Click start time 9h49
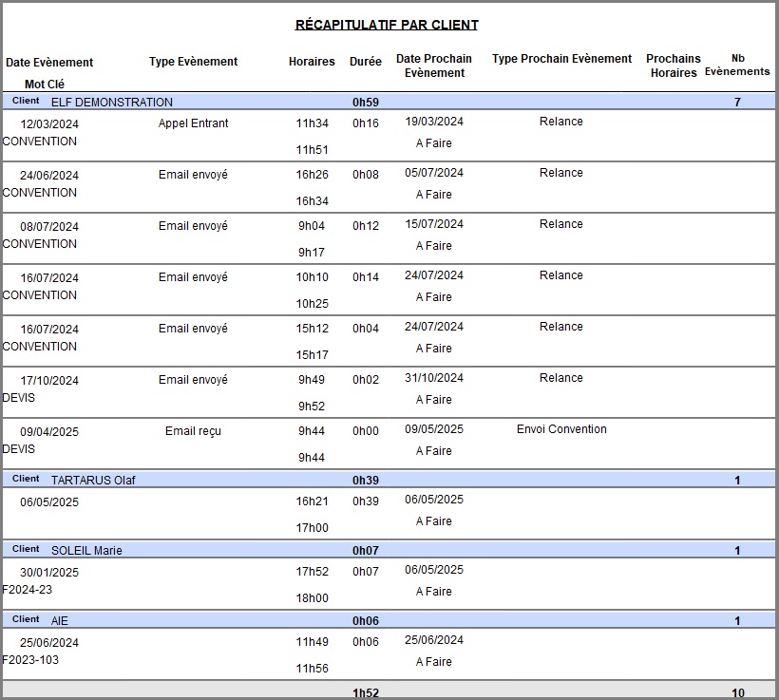 coord(312,380)
